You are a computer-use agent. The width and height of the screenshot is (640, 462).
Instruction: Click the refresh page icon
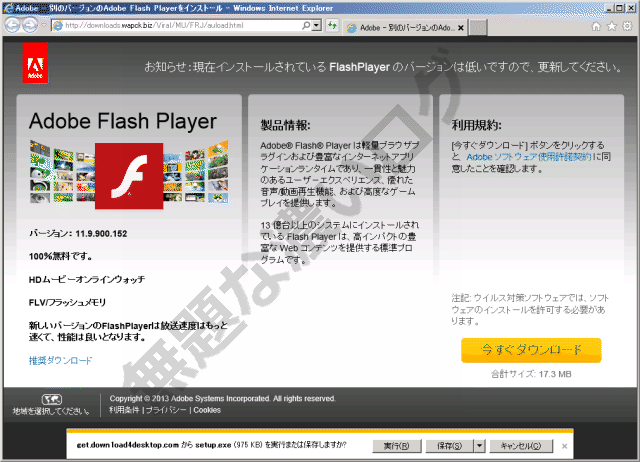click(x=332, y=26)
